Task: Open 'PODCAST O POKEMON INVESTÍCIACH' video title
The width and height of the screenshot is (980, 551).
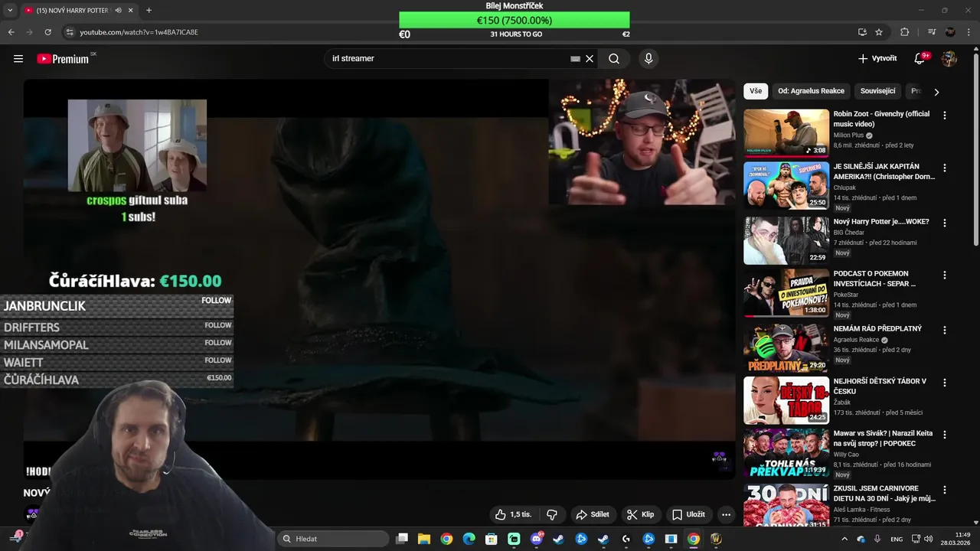Action: tap(874, 279)
